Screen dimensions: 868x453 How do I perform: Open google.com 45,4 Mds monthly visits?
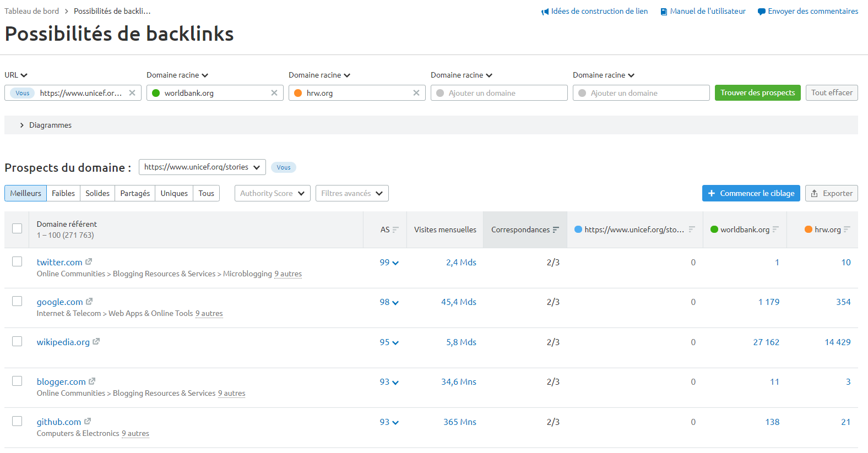(459, 302)
